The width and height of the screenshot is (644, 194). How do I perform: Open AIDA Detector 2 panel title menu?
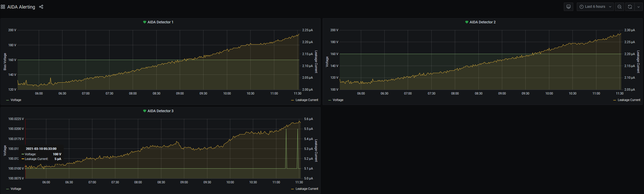click(483, 22)
